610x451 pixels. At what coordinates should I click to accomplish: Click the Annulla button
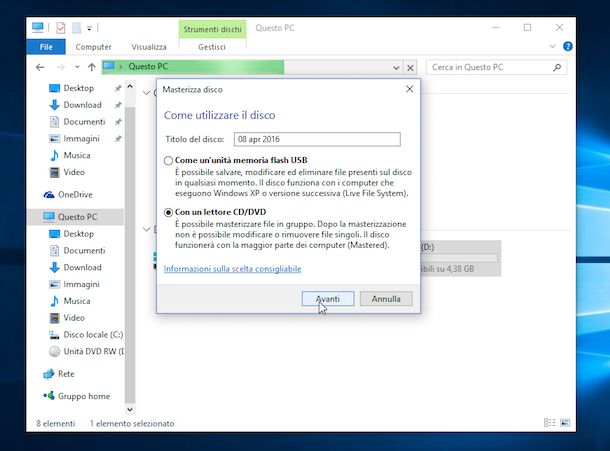(386, 299)
